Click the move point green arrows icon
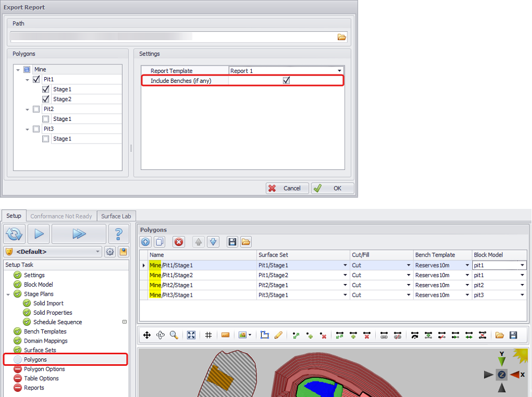The width and height of the screenshot is (532, 397). 296,336
